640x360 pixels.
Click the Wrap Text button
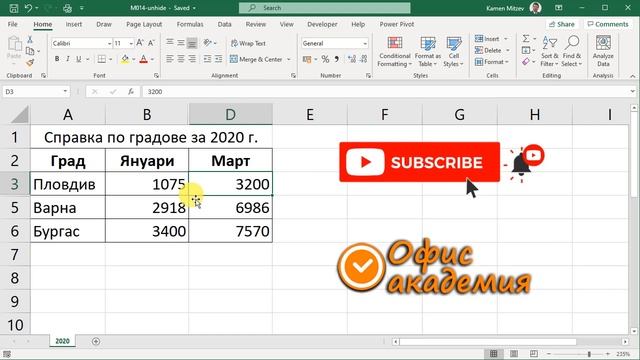click(x=248, y=43)
